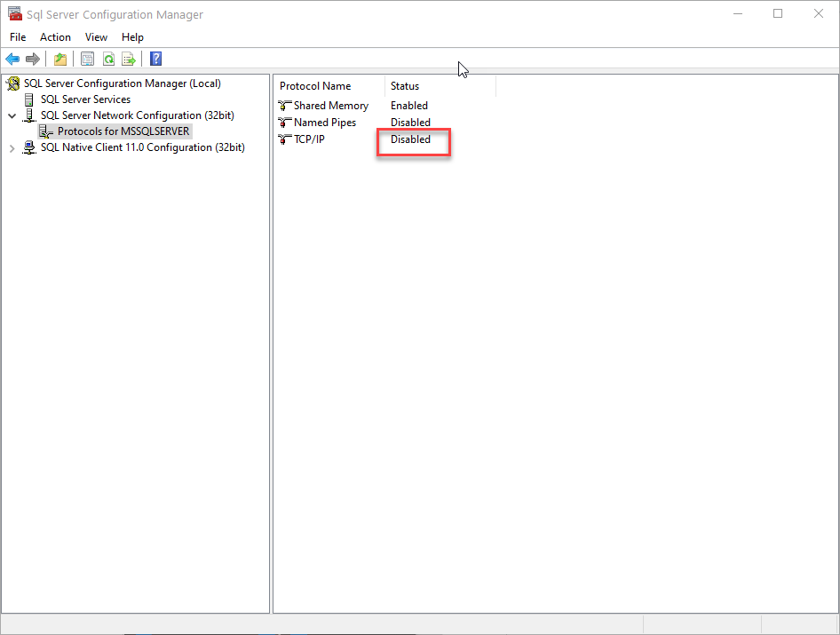Click the SQL Server Services icon
Screen dimensions: 840x635
(x=29, y=99)
